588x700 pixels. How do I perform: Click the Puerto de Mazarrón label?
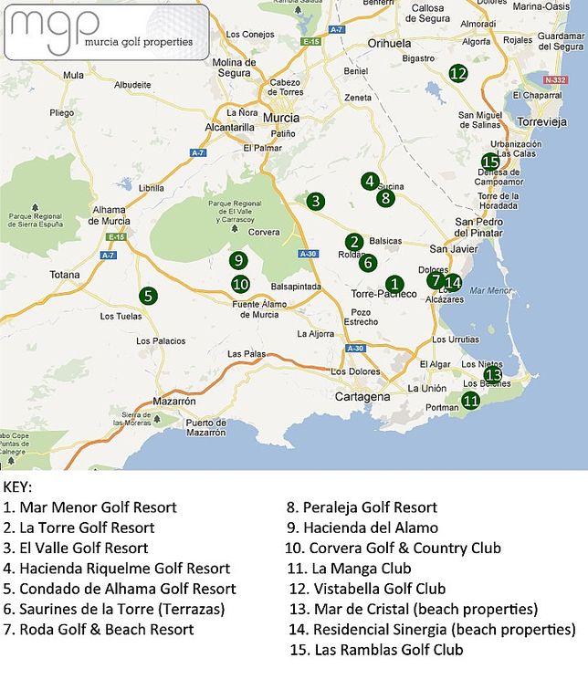click(x=205, y=428)
